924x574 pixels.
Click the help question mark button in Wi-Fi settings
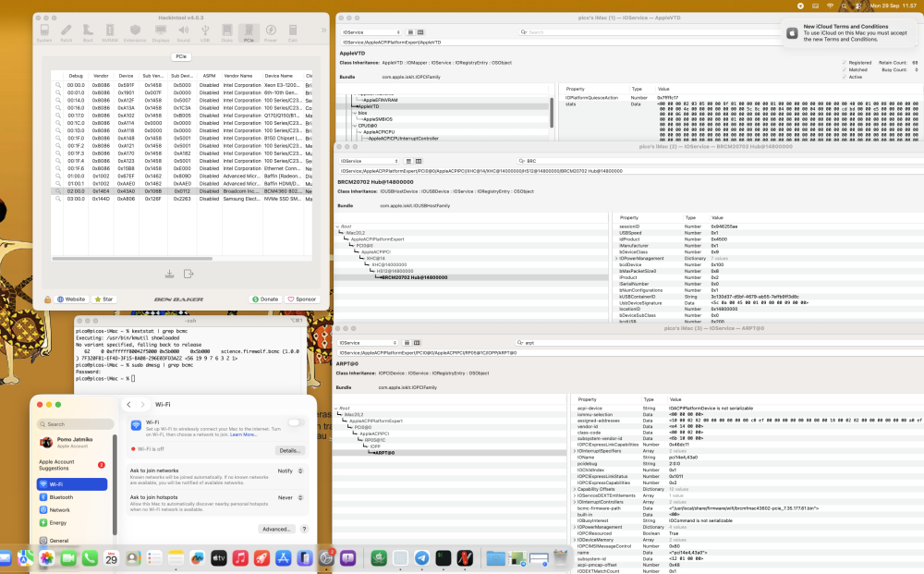(304, 529)
